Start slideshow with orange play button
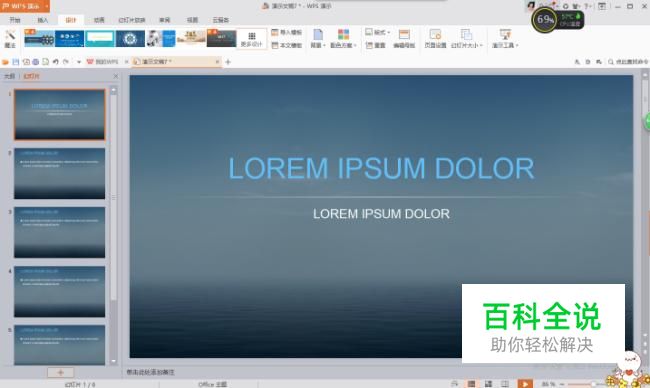The image size is (650, 388). coord(525,384)
